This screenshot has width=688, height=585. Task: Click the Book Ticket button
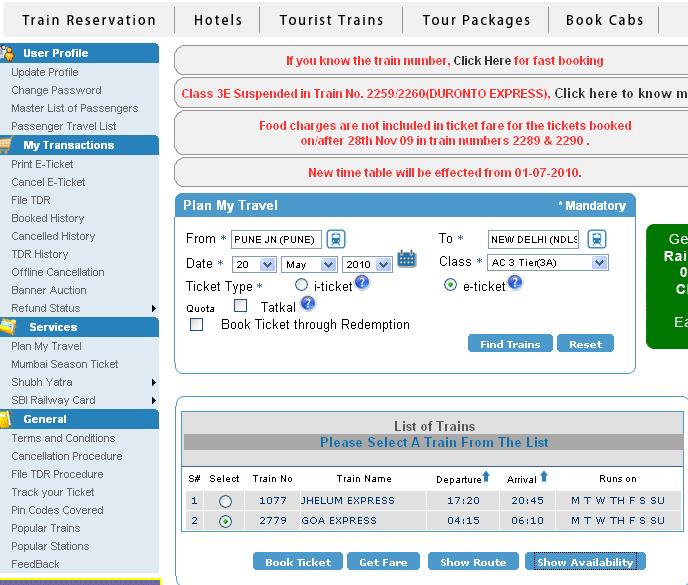click(x=298, y=562)
